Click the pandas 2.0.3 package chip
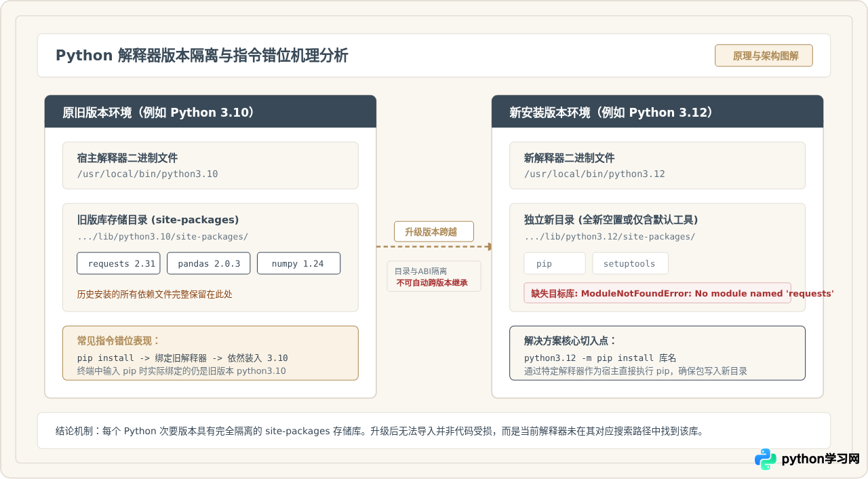 coord(209,263)
